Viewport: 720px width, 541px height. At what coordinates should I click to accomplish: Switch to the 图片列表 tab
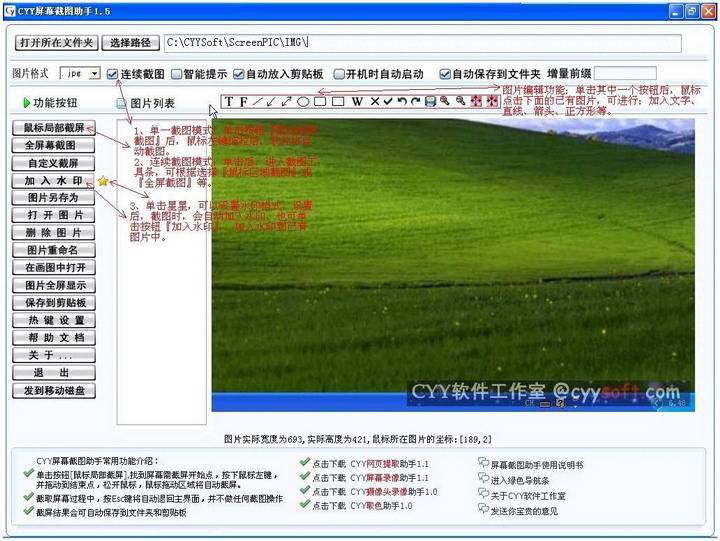(x=146, y=103)
